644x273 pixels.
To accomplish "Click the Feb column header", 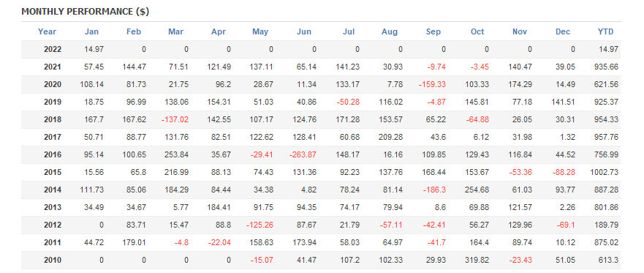I will point(134,31).
